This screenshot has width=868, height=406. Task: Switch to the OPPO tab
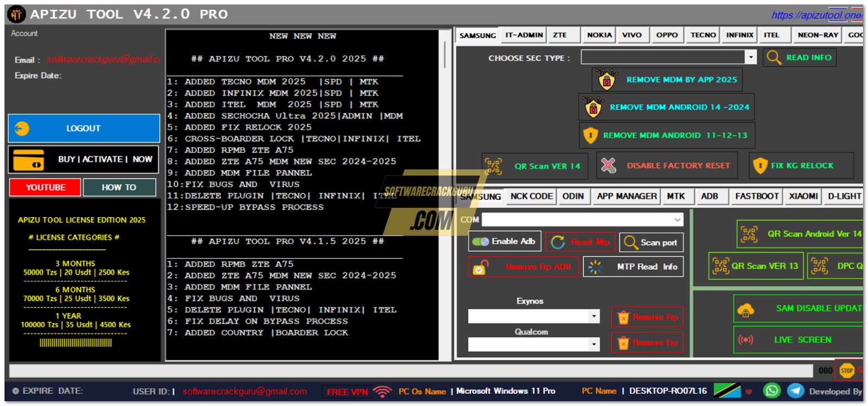[667, 35]
